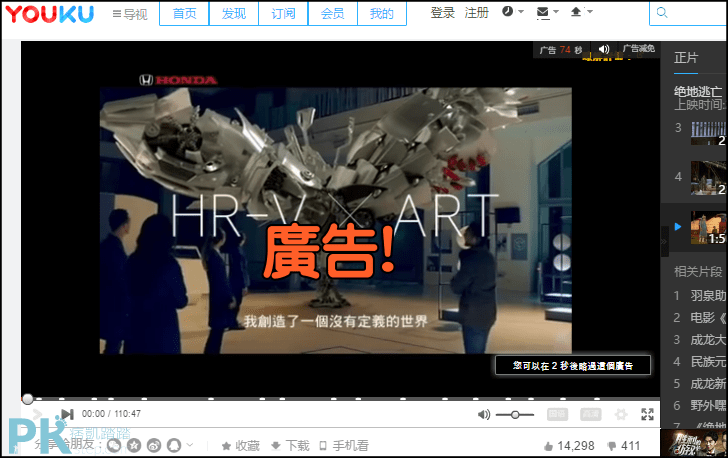The height and width of the screenshot is (458, 728).
Task: Adjust the player volume slider
Action: coord(514,414)
